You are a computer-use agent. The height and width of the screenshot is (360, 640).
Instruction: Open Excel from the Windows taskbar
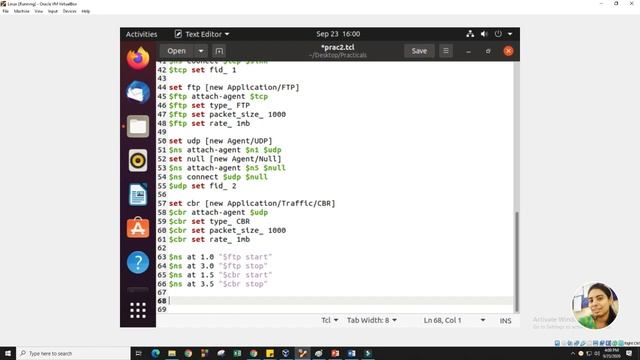[x=237, y=353]
